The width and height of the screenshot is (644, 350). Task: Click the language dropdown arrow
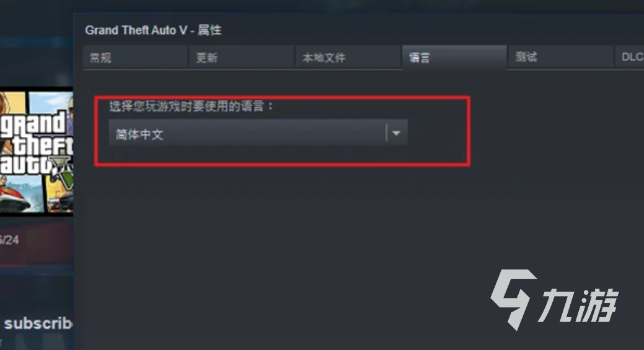[396, 133]
